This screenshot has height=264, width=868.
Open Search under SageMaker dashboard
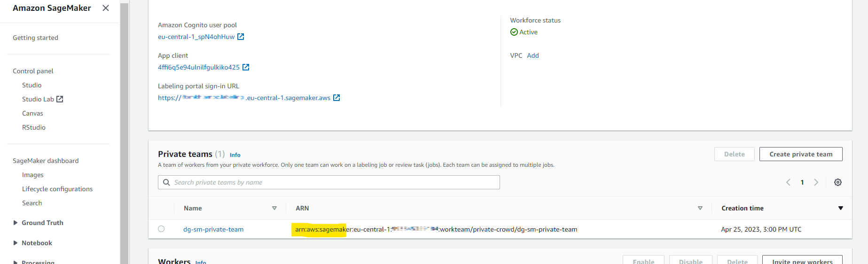pyautogui.click(x=32, y=203)
